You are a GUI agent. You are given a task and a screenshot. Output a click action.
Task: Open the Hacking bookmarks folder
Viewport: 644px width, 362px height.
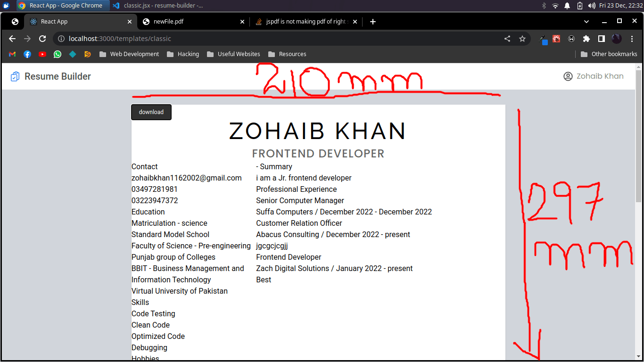tap(183, 54)
